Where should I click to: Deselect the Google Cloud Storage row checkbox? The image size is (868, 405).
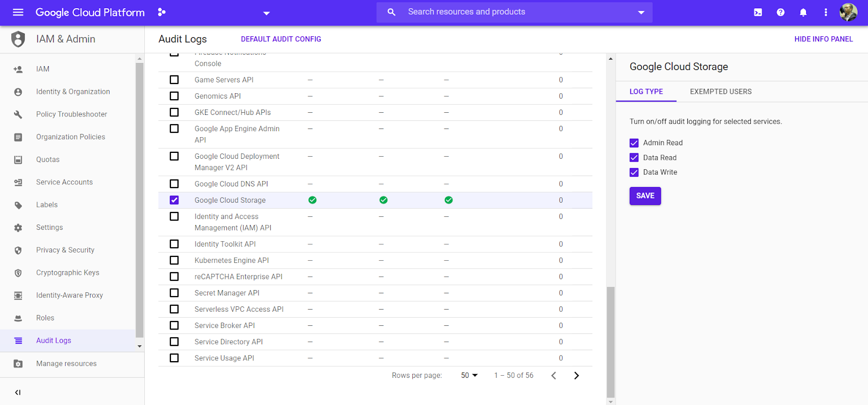[174, 200]
